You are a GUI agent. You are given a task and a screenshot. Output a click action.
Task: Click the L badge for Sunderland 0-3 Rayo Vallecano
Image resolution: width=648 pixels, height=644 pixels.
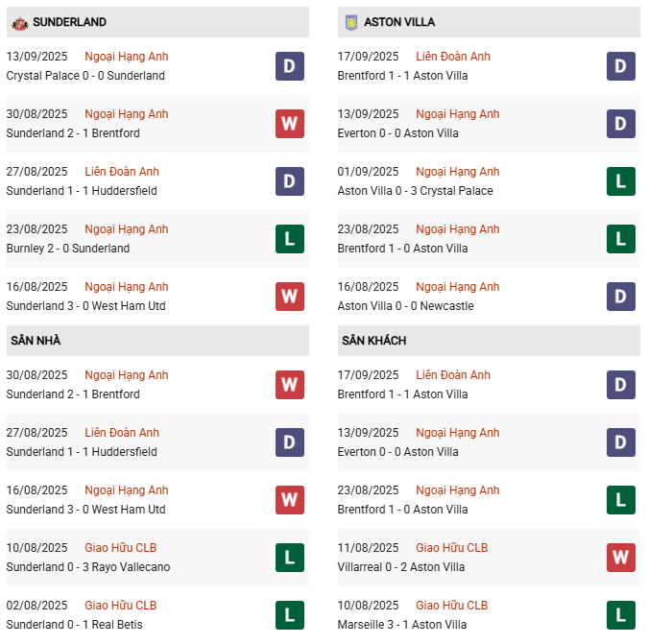click(290, 558)
